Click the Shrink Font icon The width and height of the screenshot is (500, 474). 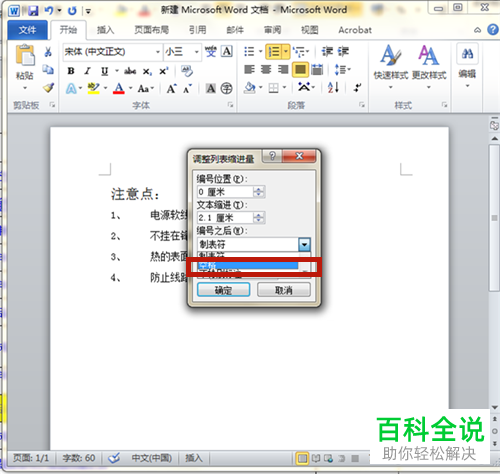pos(188,89)
